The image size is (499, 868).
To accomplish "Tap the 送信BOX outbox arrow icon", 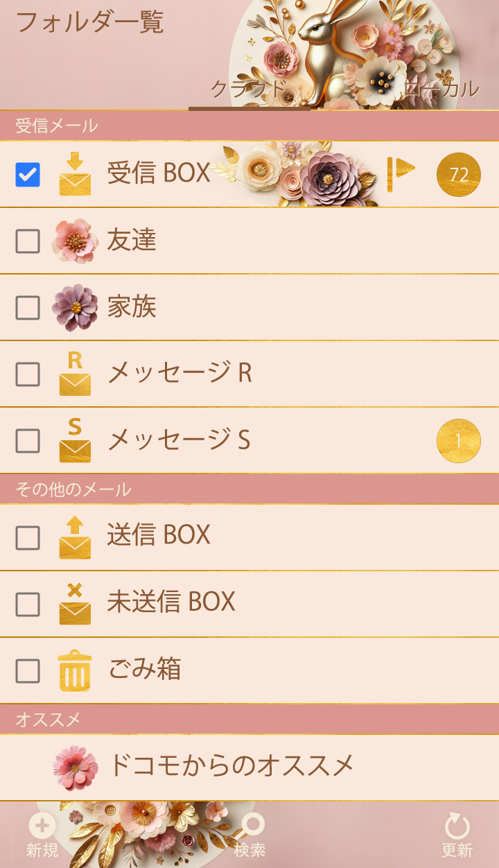I will [x=75, y=537].
